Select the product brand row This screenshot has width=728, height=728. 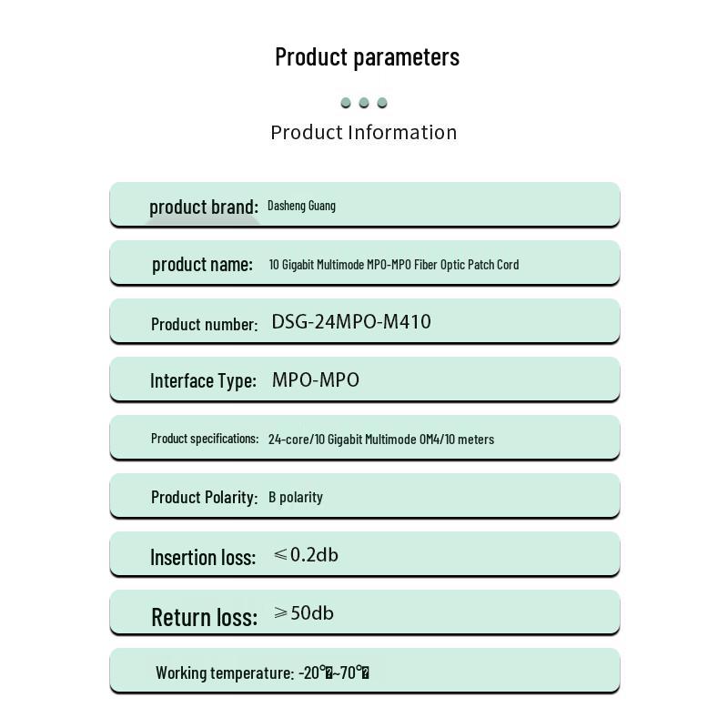365,204
